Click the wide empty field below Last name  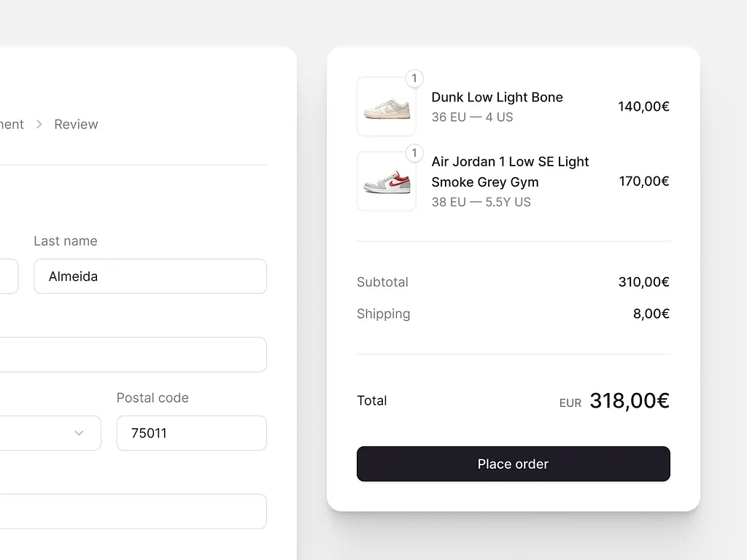click(133, 355)
